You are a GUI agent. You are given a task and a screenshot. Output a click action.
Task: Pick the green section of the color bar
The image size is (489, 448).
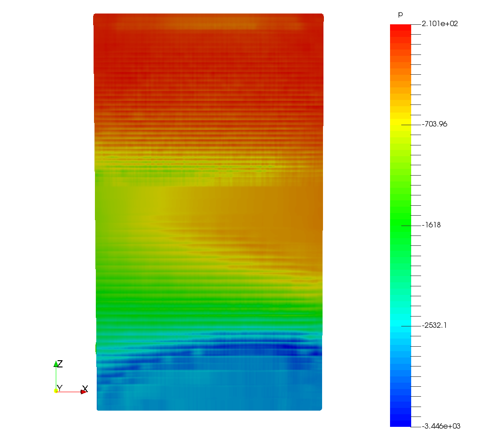pos(400,225)
